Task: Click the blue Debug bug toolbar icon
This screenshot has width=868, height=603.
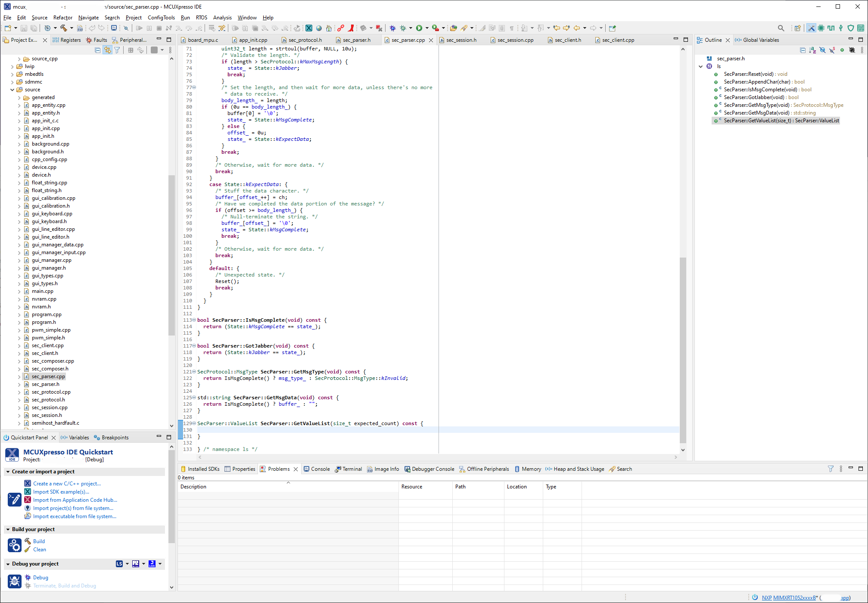Action: [x=392, y=28]
